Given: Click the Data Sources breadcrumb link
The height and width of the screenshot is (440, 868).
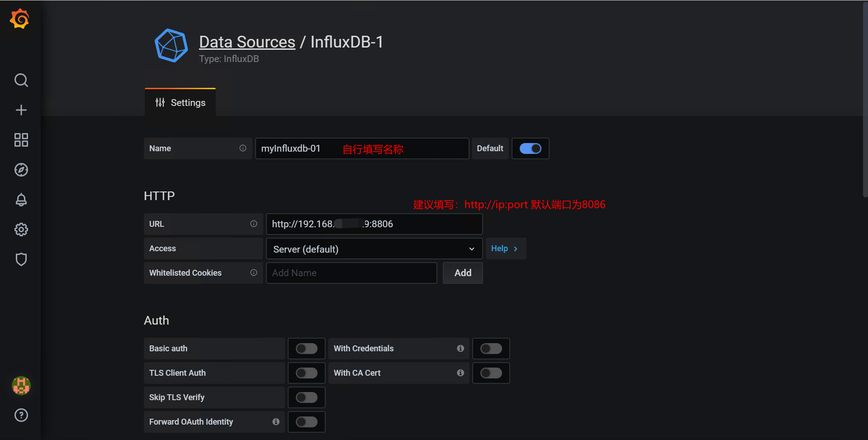Looking at the screenshot, I should (x=247, y=42).
